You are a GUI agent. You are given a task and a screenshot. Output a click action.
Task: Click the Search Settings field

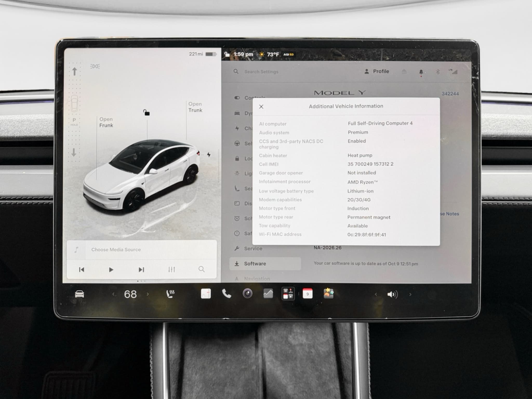[x=261, y=71]
